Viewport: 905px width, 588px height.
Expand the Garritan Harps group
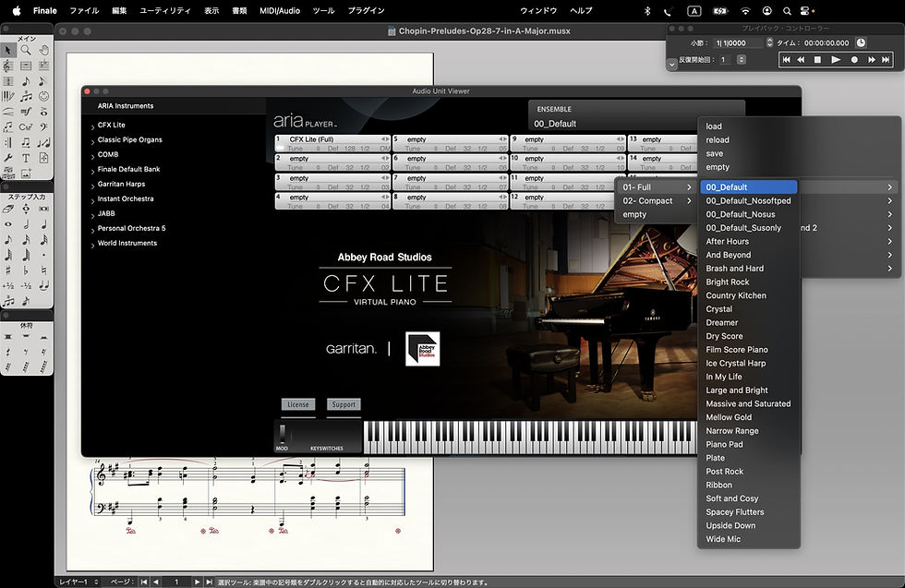pyautogui.click(x=92, y=186)
